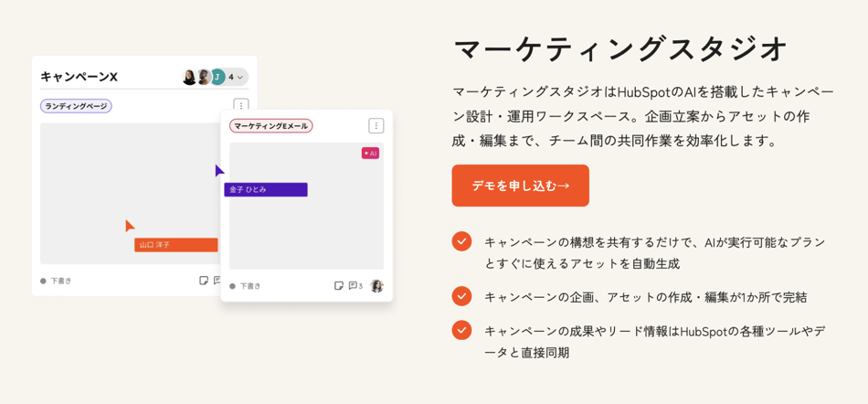Click second checkmark about campaign planning

(x=461, y=296)
